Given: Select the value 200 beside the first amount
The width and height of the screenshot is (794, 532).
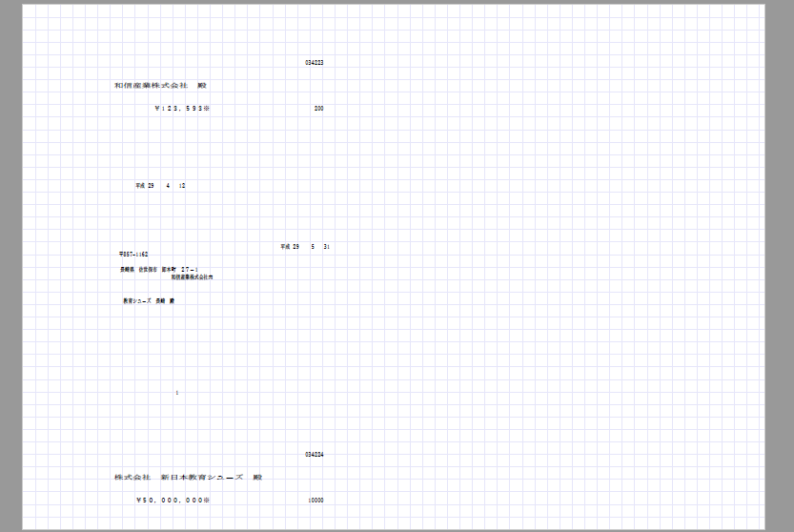Looking at the screenshot, I should click(318, 109).
